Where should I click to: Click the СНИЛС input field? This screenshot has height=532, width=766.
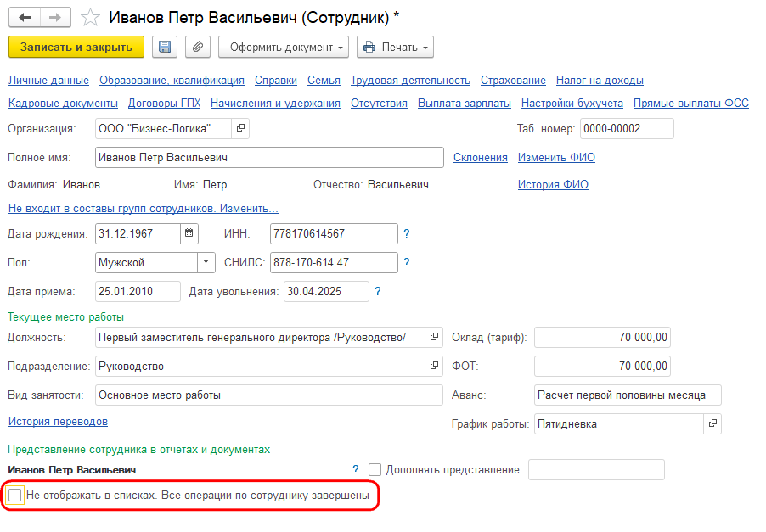tap(334, 262)
